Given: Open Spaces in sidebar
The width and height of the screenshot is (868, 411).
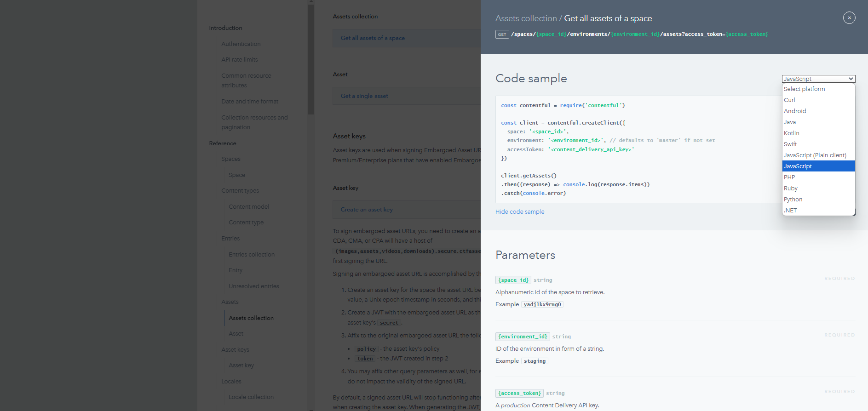Looking at the screenshot, I should click(231, 159).
